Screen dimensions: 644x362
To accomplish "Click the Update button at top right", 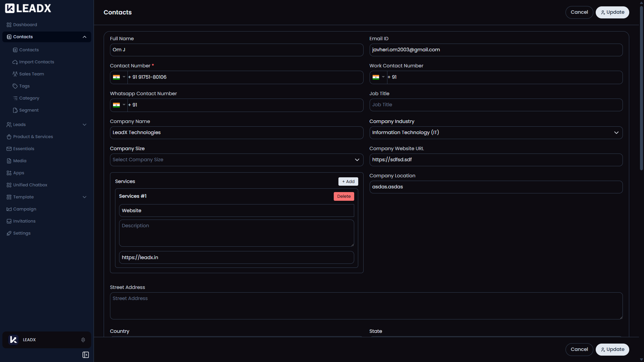I will click(612, 12).
